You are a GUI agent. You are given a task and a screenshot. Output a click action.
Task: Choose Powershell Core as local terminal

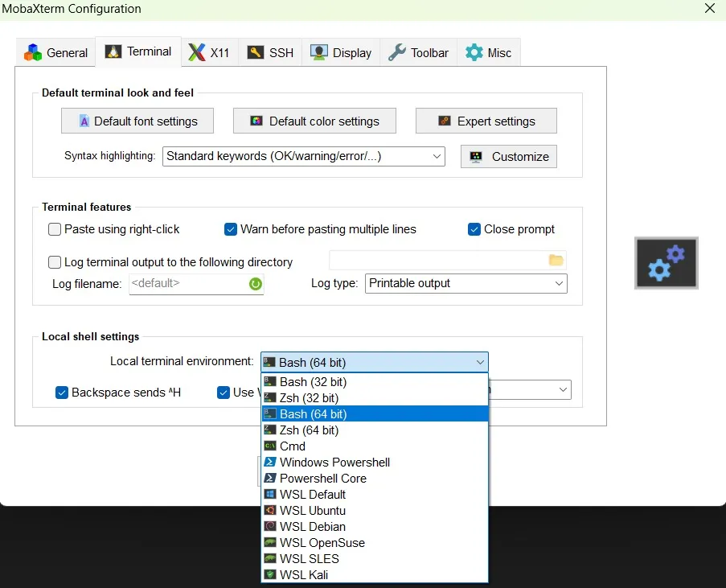323,478
